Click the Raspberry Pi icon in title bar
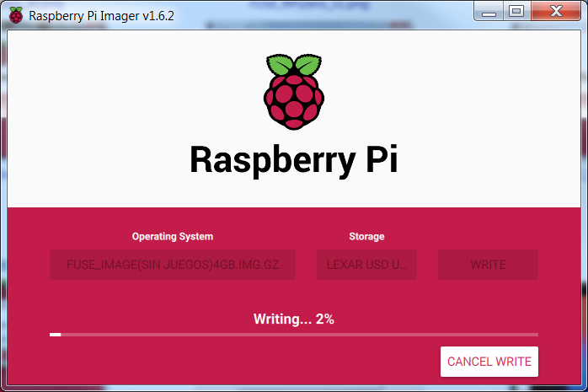 tap(16, 15)
